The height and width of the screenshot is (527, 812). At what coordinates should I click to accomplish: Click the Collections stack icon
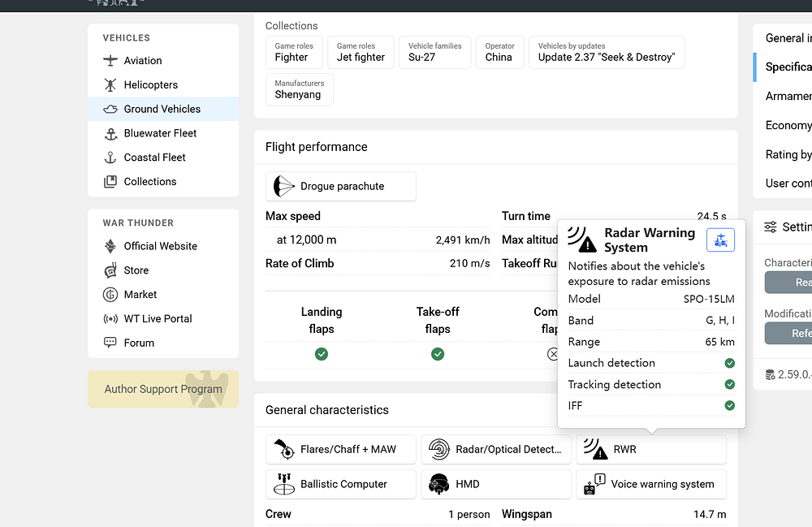(x=110, y=182)
